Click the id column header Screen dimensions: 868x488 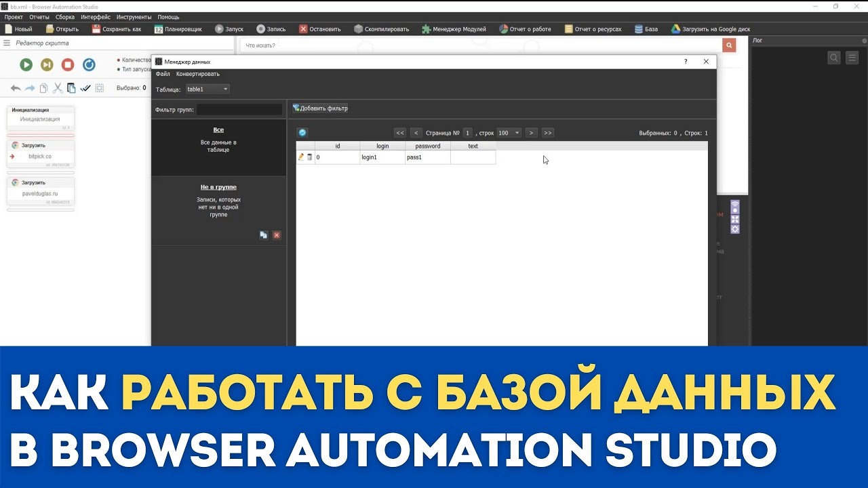338,146
